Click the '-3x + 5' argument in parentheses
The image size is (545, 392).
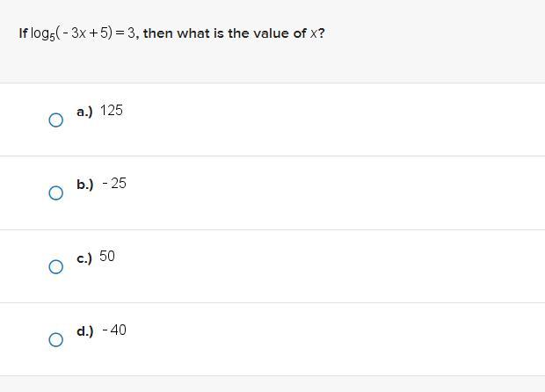coord(84,33)
